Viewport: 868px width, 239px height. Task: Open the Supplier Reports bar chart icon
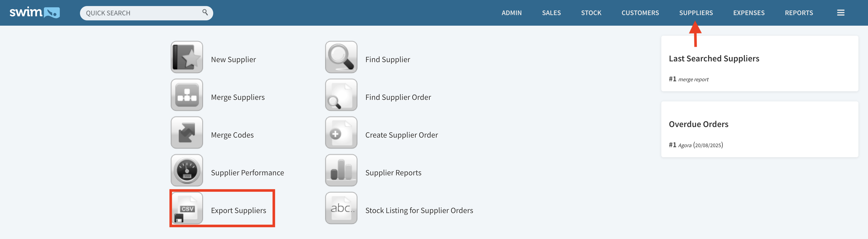click(341, 170)
